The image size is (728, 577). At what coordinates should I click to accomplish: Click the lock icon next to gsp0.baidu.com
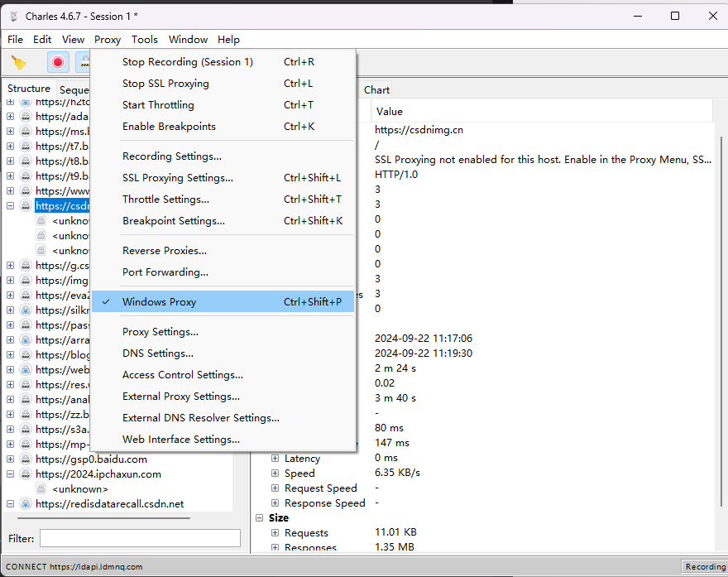coord(26,459)
